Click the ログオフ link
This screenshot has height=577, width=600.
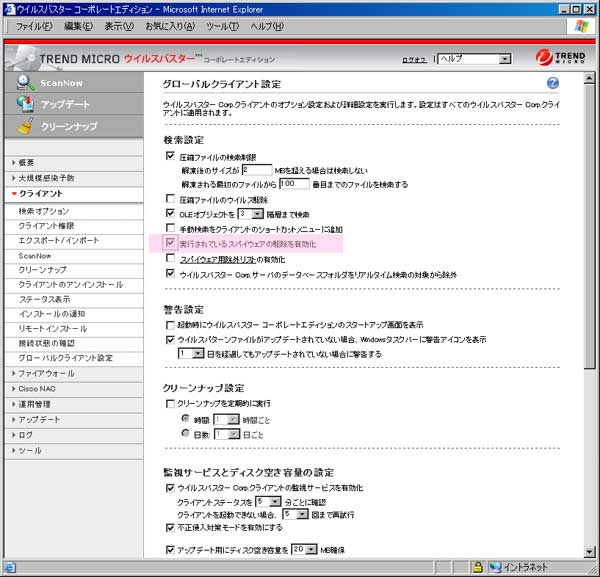pyautogui.click(x=414, y=60)
